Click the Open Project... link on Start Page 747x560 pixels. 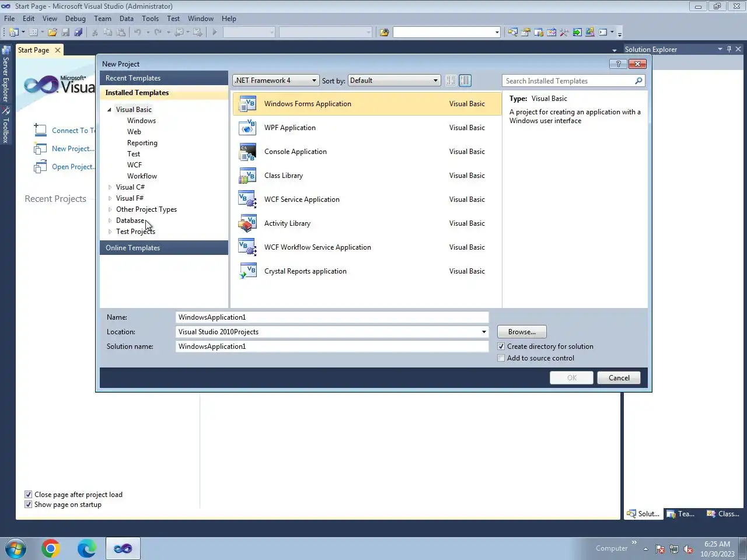tap(73, 167)
